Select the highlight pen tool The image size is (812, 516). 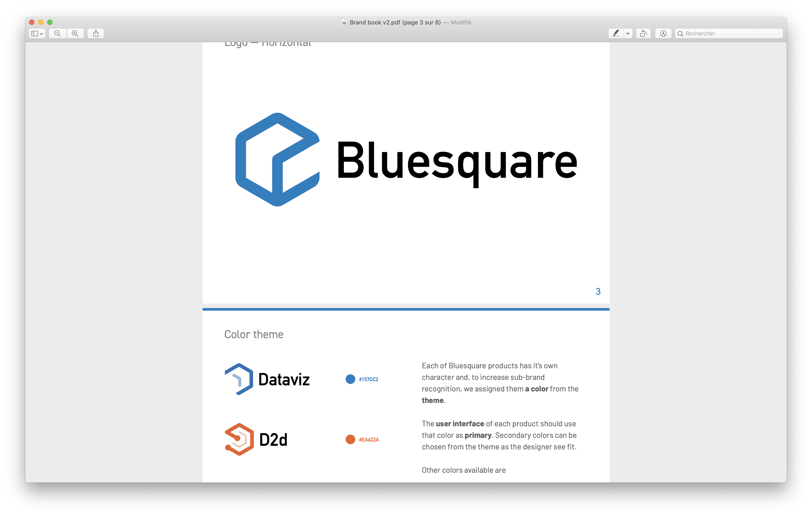click(x=616, y=33)
